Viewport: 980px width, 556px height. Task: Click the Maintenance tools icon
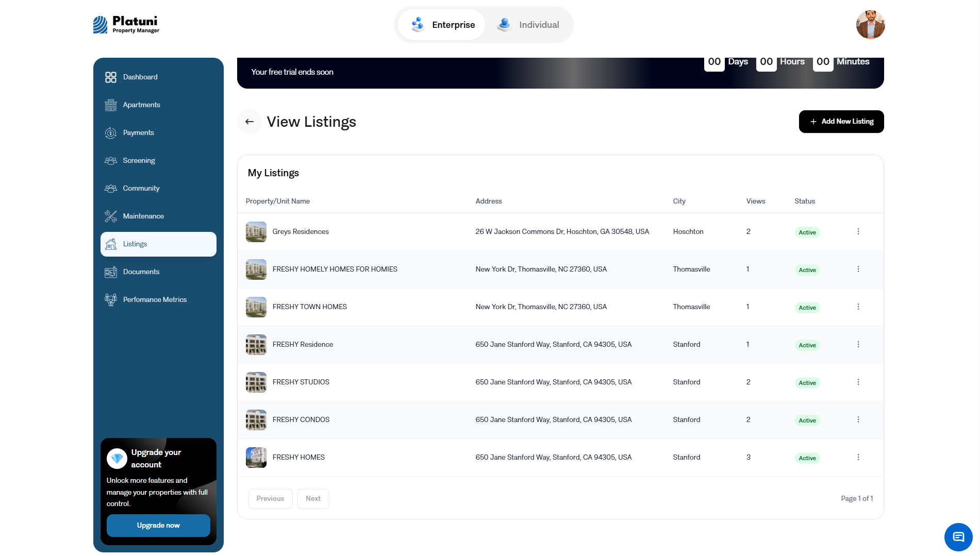[111, 216]
